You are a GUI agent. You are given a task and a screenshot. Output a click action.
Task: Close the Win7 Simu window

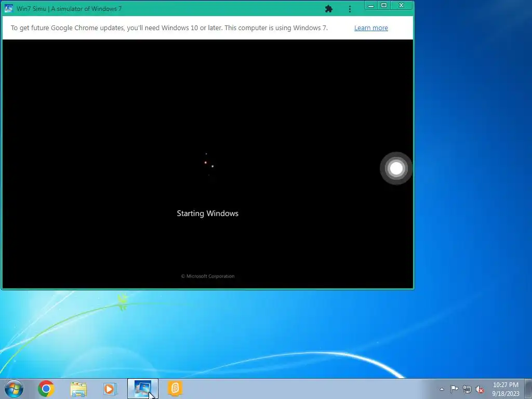402,5
